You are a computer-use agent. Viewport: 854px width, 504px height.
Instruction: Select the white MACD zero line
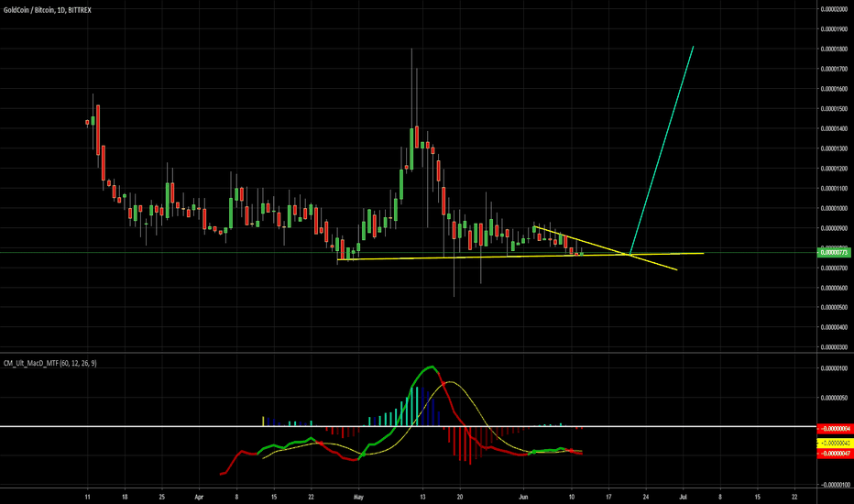(x=409, y=426)
